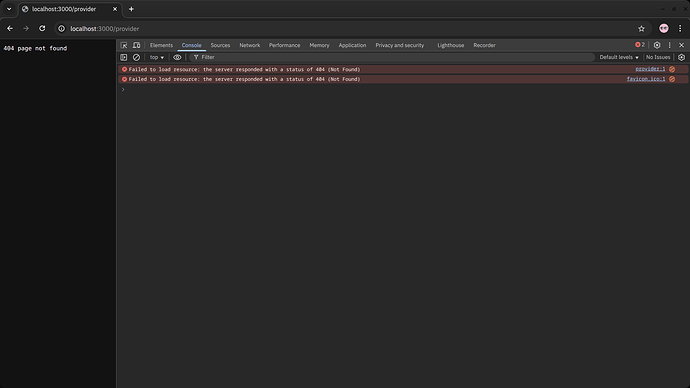The height and width of the screenshot is (388, 690).
Task: Open Chrome three-dot menu
Action: tap(680, 29)
